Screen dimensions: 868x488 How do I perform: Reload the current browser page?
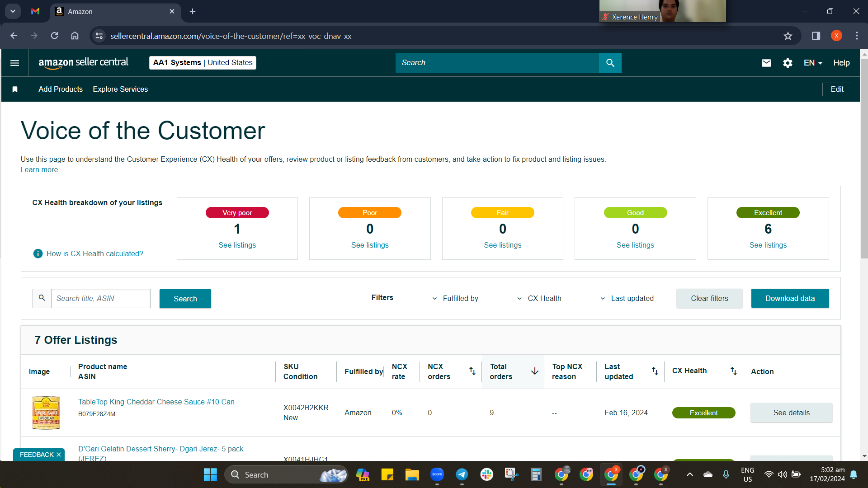tap(54, 36)
